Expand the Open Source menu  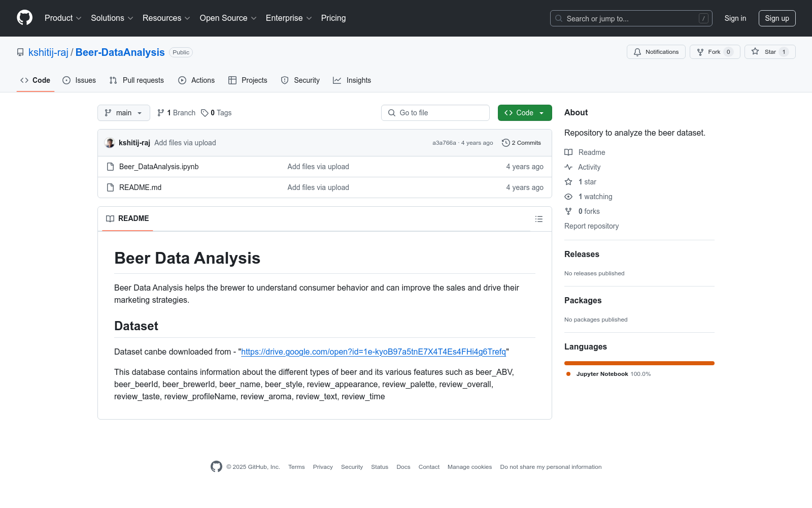(228, 18)
